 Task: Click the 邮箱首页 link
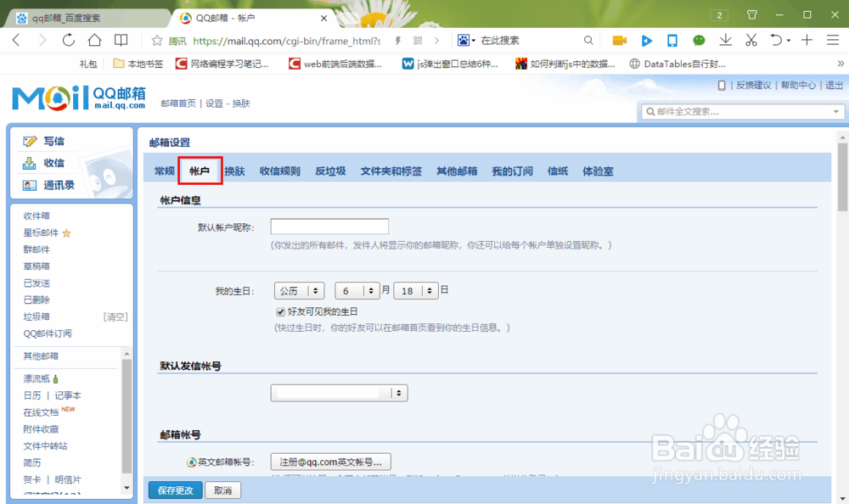(178, 104)
